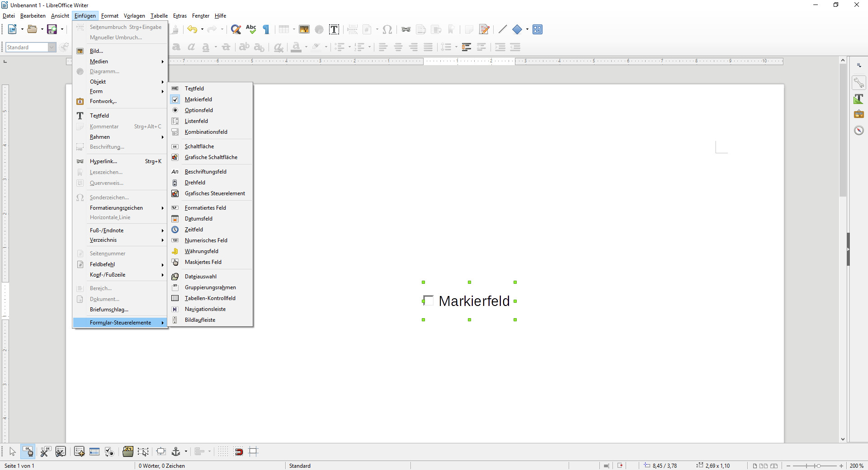Justify text alignment icon

coord(428,47)
